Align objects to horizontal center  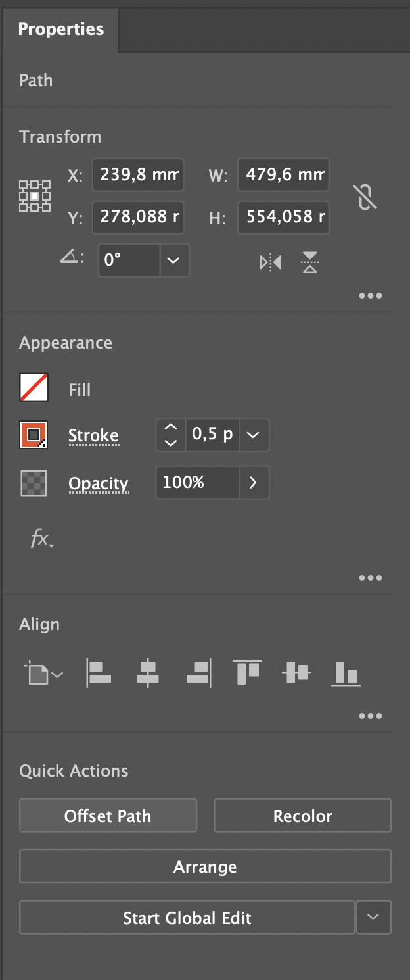pos(148,674)
